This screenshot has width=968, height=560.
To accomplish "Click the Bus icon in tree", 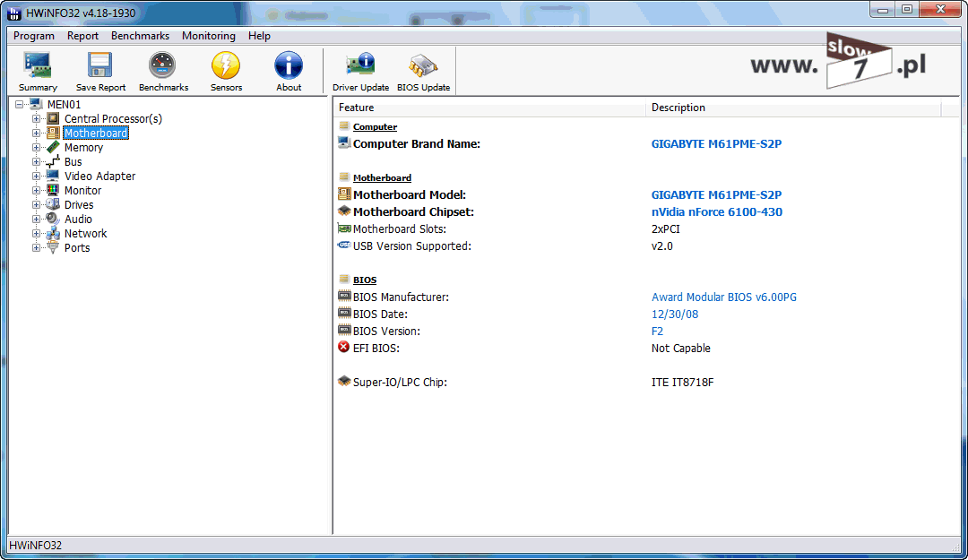I will (x=53, y=162).
